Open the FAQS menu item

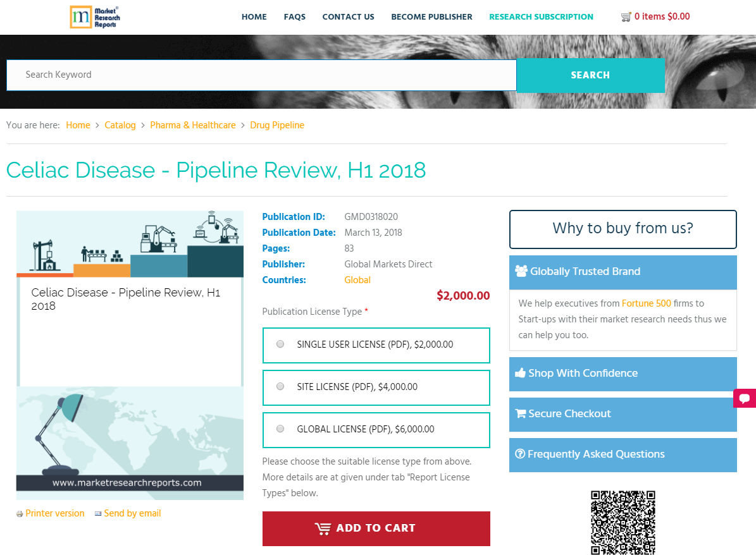(x=295, y=17)
